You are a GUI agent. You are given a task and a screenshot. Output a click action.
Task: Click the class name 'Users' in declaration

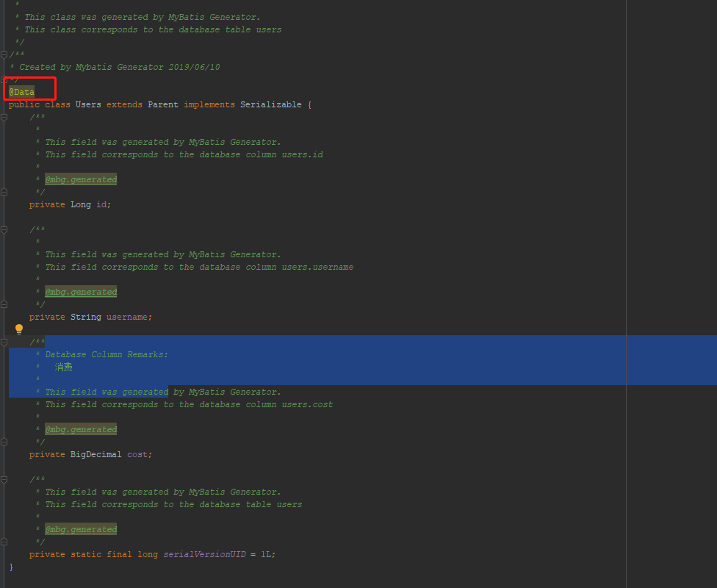point(88,105)
